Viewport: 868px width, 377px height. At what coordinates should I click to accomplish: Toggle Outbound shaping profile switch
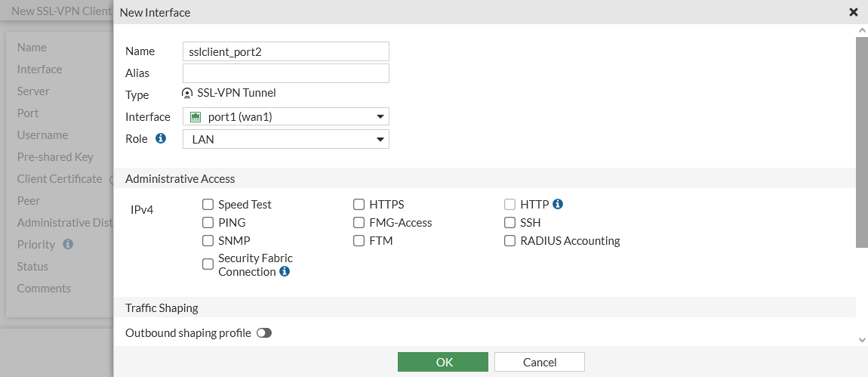tap(263, 333)
